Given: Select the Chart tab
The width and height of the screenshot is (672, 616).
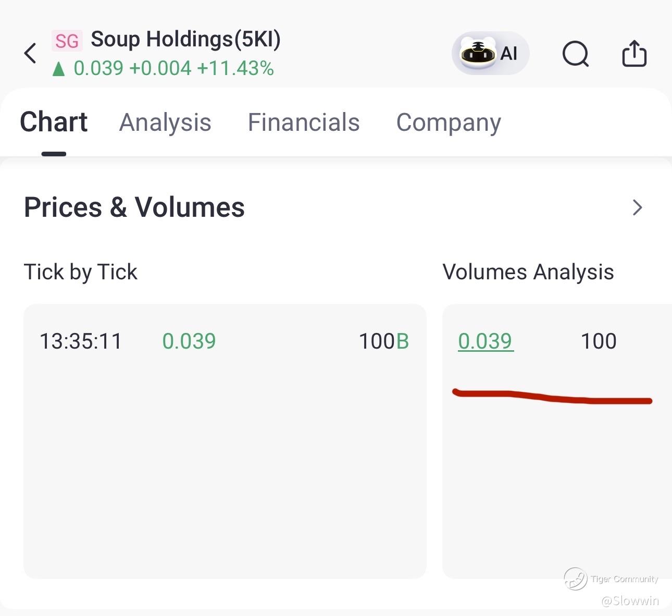Looking at the screenshot, I should pos(54,122).
